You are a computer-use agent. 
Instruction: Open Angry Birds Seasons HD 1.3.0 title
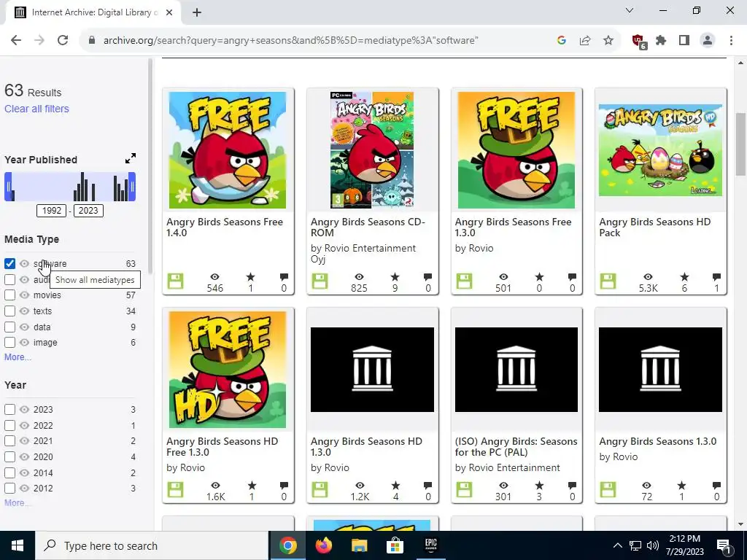(x=366, y=447)
